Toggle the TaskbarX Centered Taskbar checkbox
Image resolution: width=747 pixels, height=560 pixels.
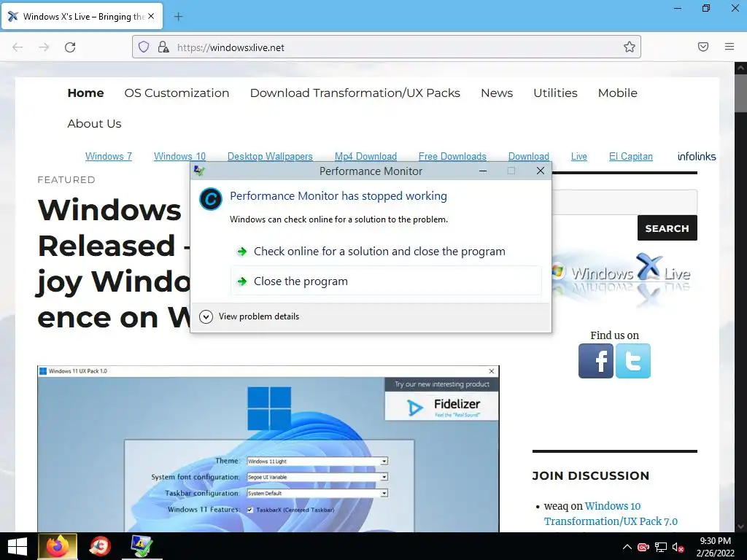coord(249,510)
